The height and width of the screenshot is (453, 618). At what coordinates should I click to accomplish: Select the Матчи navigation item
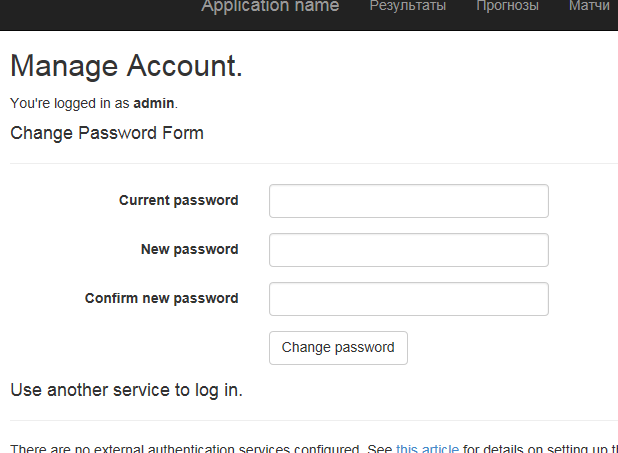(590, 7)
